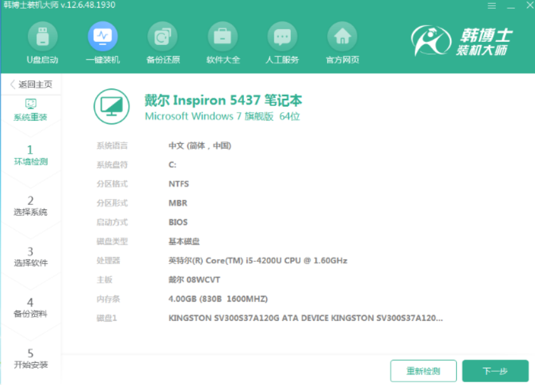Click the 重新检测 re-detect button
The image size is (535, 392).
(423, 371)
